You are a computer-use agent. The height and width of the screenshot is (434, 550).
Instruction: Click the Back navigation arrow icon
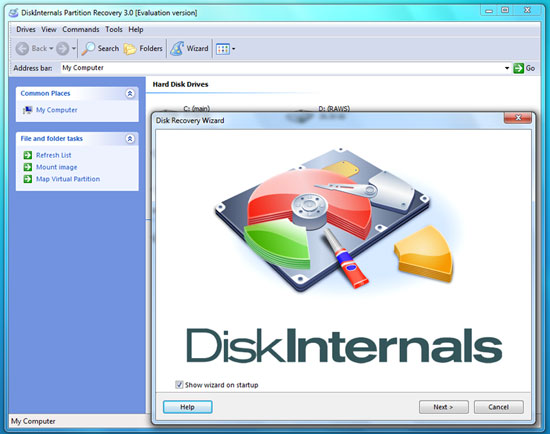(22, 48)
